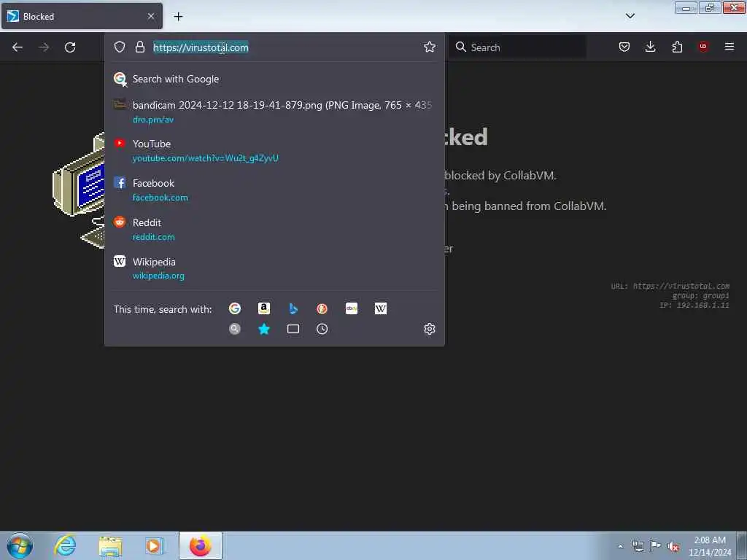Choose Search with Google suggestion
The image size is (747, 560).
coord(274,79)
